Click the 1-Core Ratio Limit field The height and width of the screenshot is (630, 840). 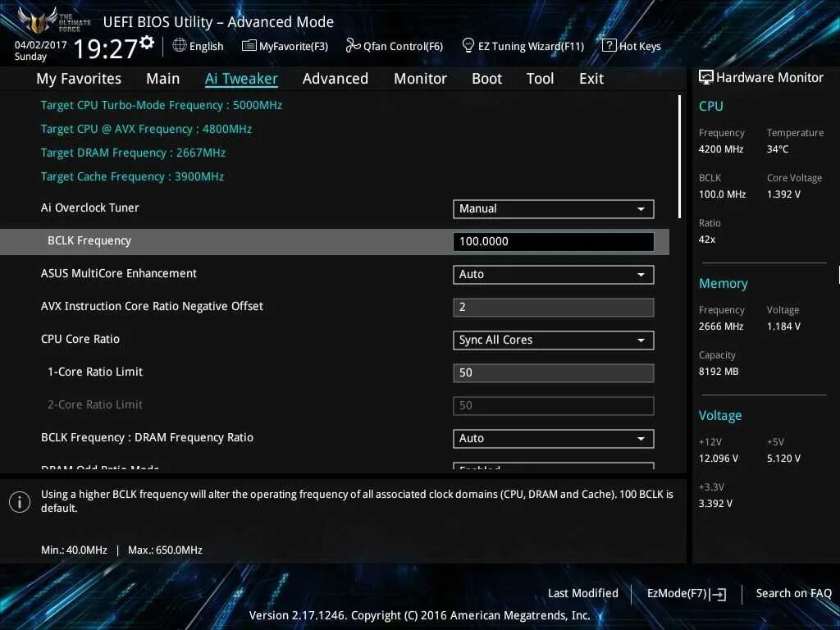[553, 372]
